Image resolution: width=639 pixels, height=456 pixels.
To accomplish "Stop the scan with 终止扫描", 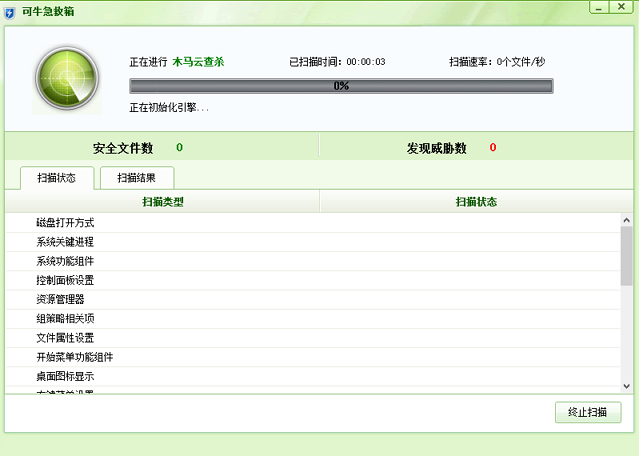I will tap(588, 412).
